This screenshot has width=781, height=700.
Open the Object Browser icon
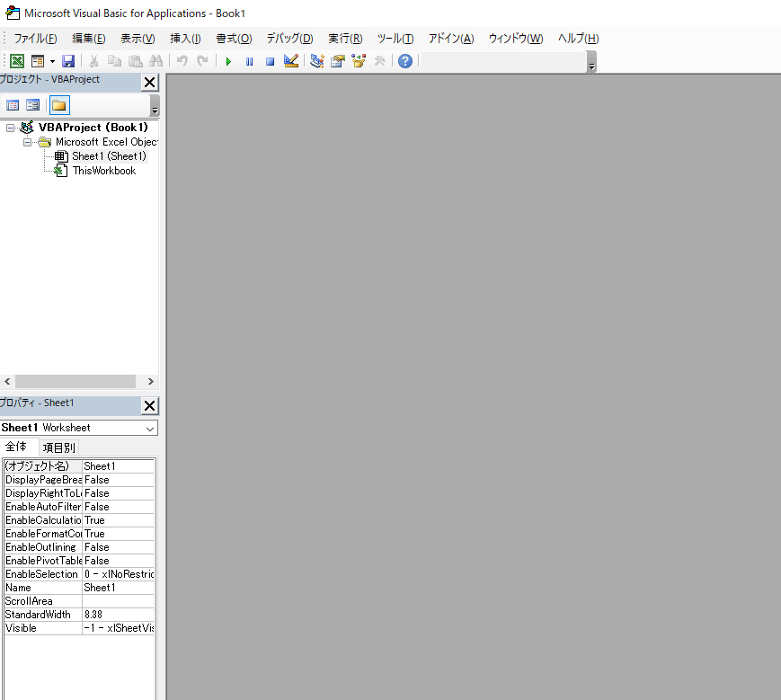(x=359, y=61)
